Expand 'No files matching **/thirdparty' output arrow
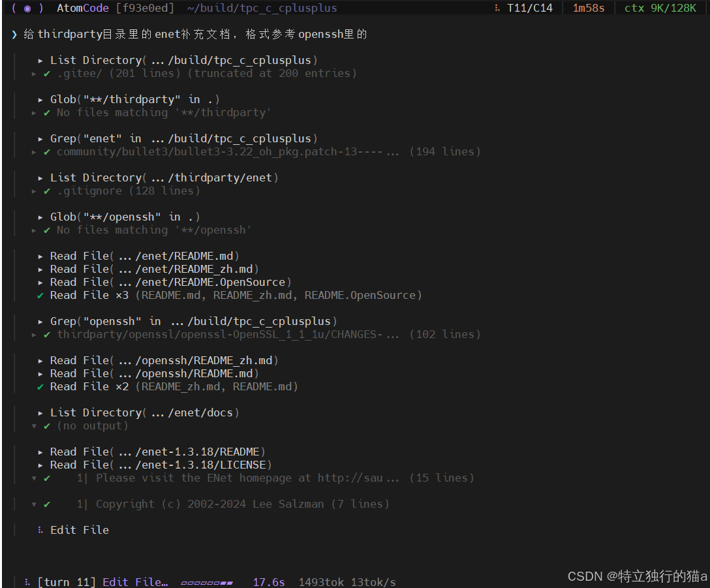 pyautogui.click(x=34, y=113)
